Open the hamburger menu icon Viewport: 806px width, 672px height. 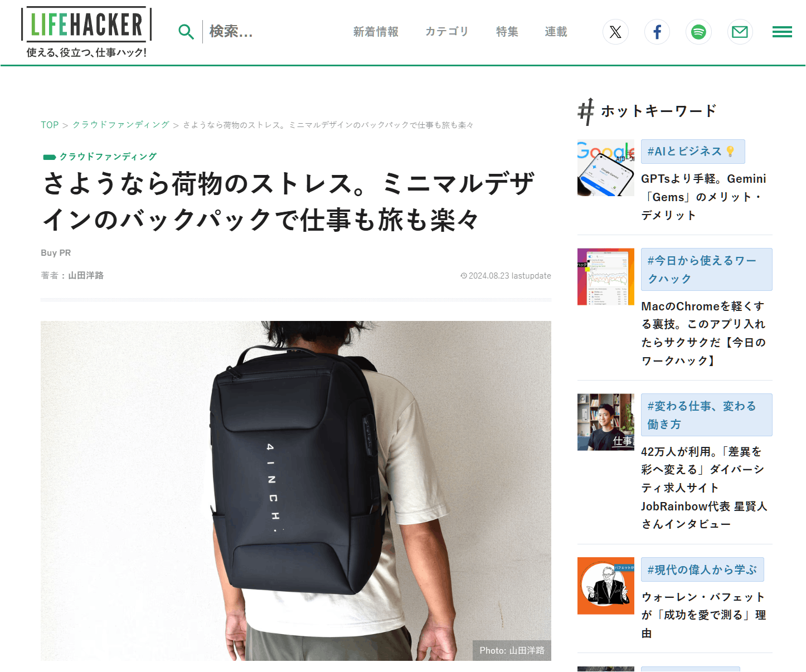pos(782,32)
